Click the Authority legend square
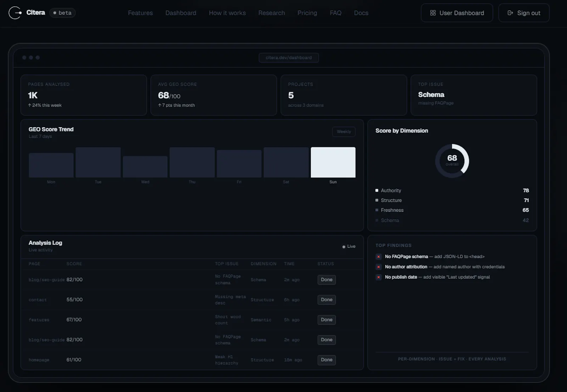The image size is (567, 392). coord(377,191)
